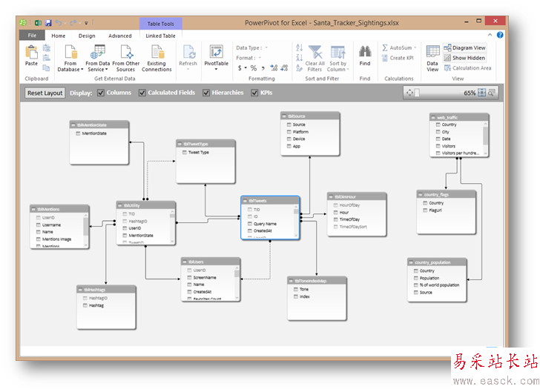
Task: Toggle Hierarchies display checkbox
Action: click(206, 93)
